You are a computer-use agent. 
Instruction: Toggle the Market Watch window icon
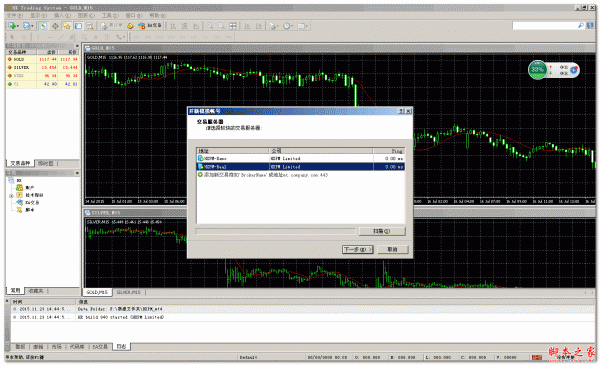[44, 26]
